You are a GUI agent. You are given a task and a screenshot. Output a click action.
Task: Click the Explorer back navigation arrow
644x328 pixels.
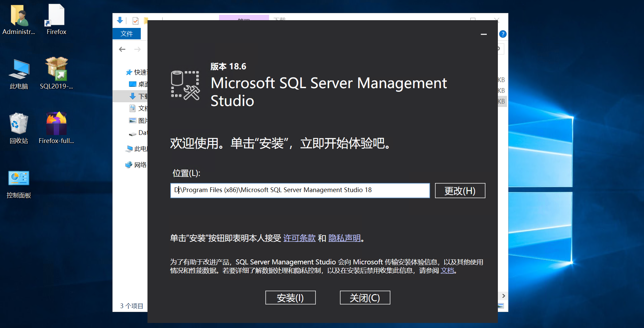pos(122,49)
